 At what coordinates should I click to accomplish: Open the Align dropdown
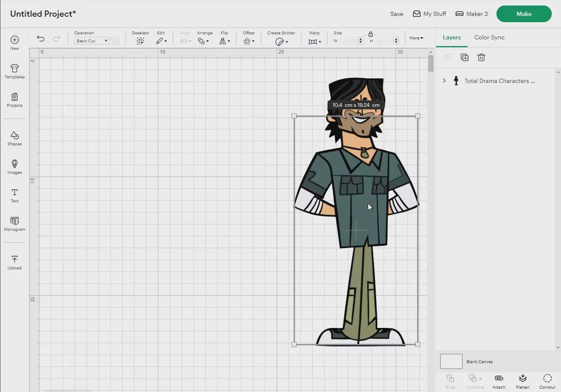pos(185,41)
